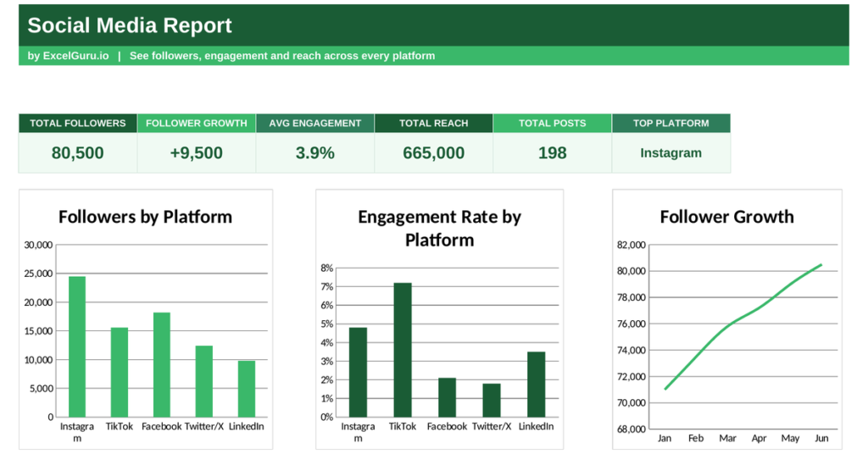868x454 pixels.
Task: Select TikTok bar in Engagement Rate chart
Action: tap(403, 350)
